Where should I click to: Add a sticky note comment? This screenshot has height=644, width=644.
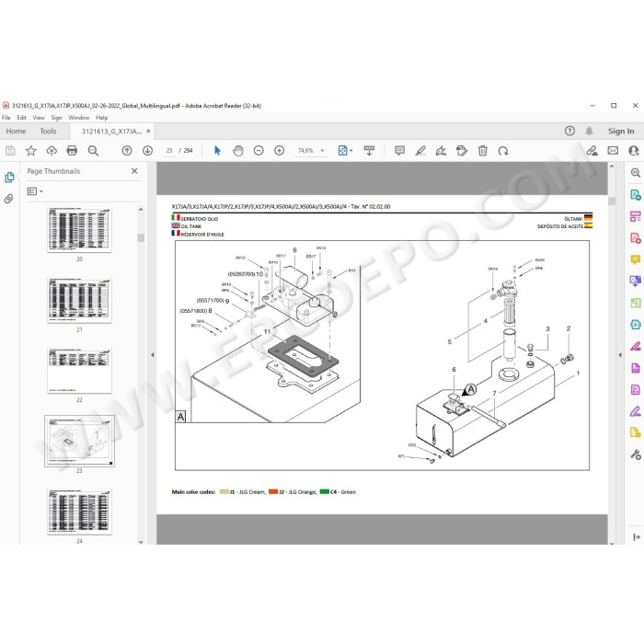point(399,151)
